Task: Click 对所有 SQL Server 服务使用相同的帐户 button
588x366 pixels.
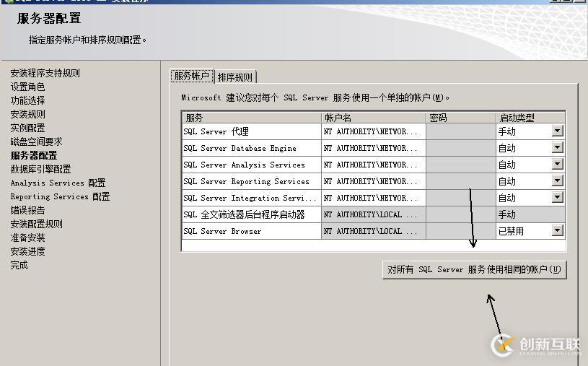Action: tap(475, 269)
